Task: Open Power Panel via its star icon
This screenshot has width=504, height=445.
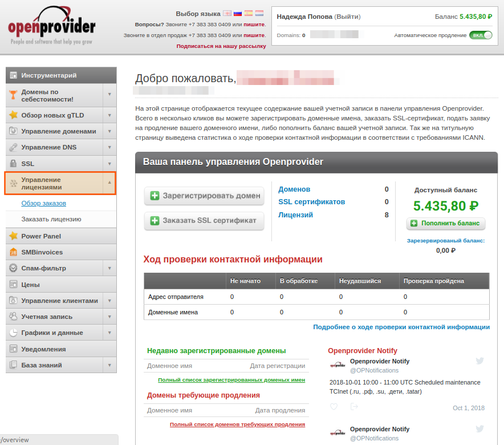Action: tap(13, 236)
